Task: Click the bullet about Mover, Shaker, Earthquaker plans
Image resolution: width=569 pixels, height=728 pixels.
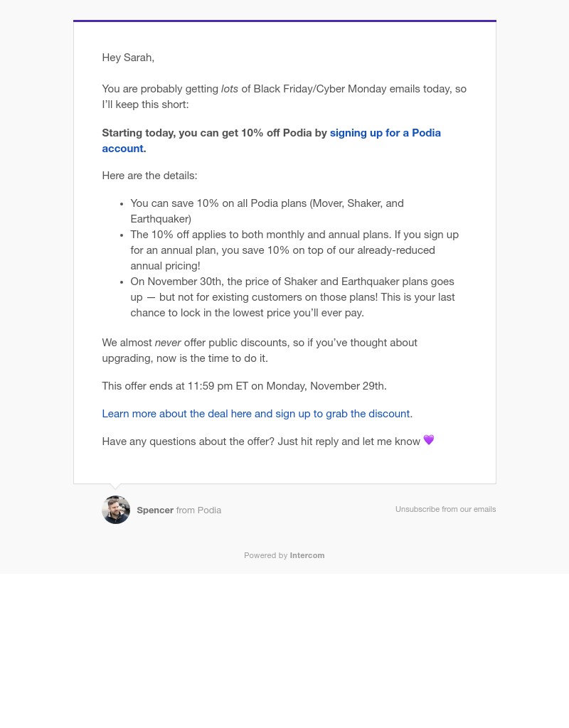Action: [267, 211]
